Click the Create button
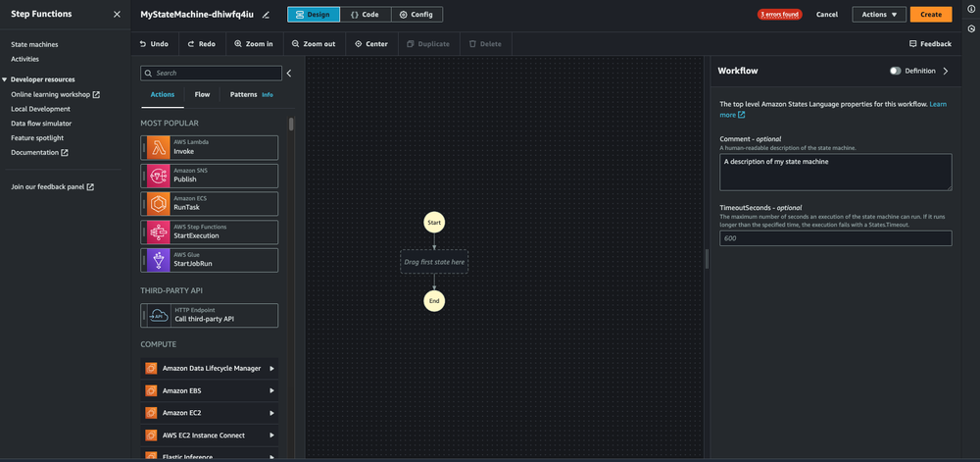980x462 pixels. coord(931,15)
